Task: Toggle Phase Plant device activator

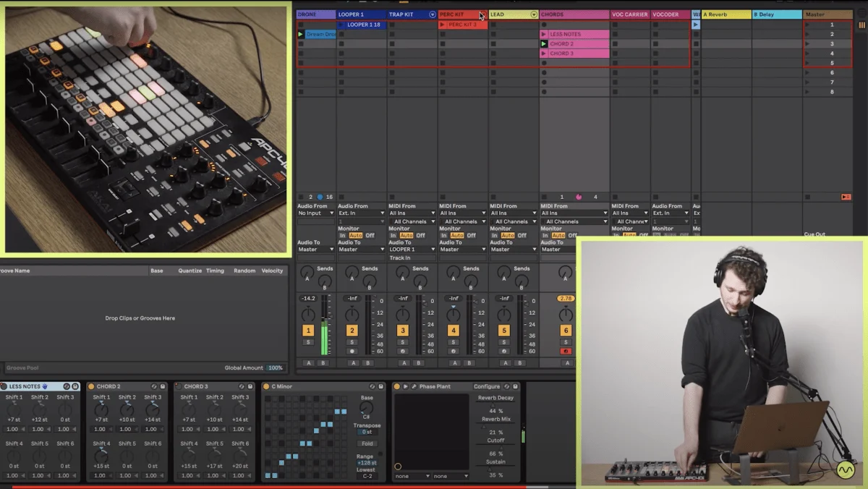Action: (397, 386)
